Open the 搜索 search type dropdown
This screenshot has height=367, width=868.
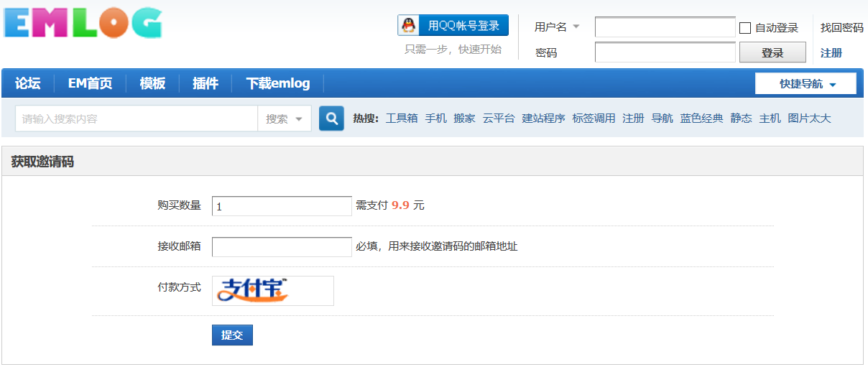pos(285,119)
